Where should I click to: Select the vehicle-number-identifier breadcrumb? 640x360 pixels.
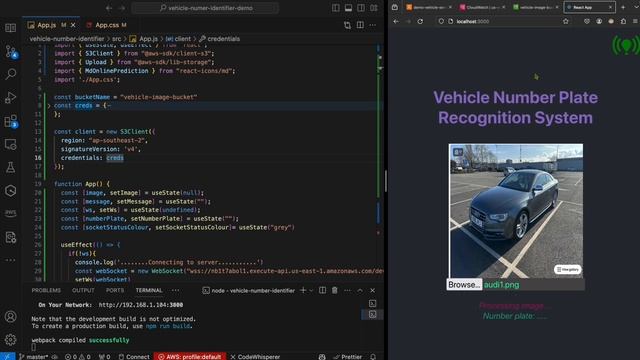(67, 39)
